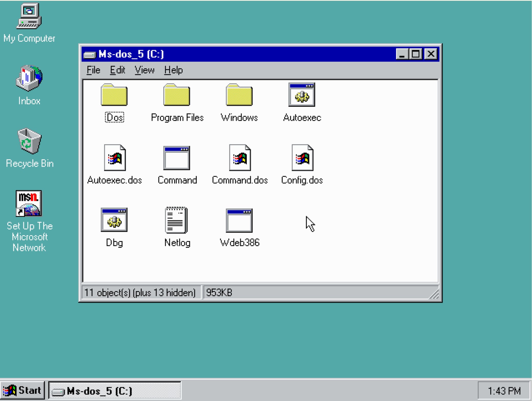Select the Netlog text document
Image resolution: width=532 pixels, height=401 pixels.
pos(176,220)
